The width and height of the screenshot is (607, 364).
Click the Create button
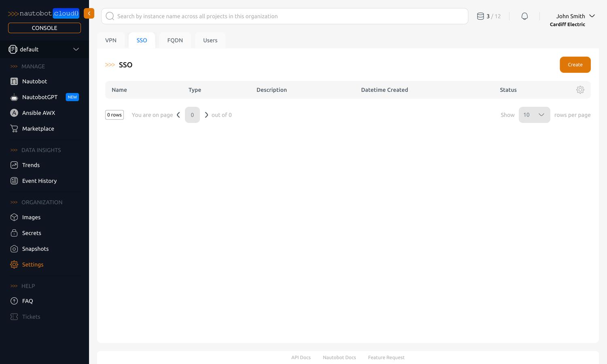tap(575, 65)
